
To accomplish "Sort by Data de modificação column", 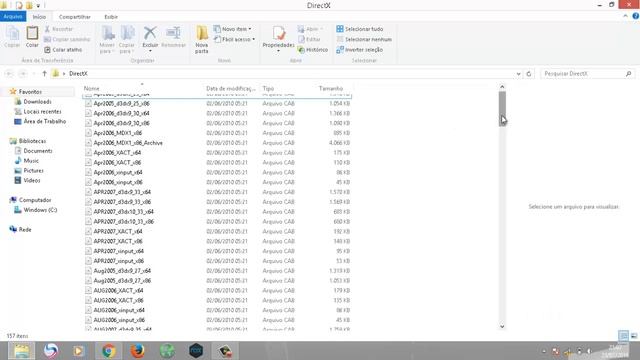I will point(231,88).
